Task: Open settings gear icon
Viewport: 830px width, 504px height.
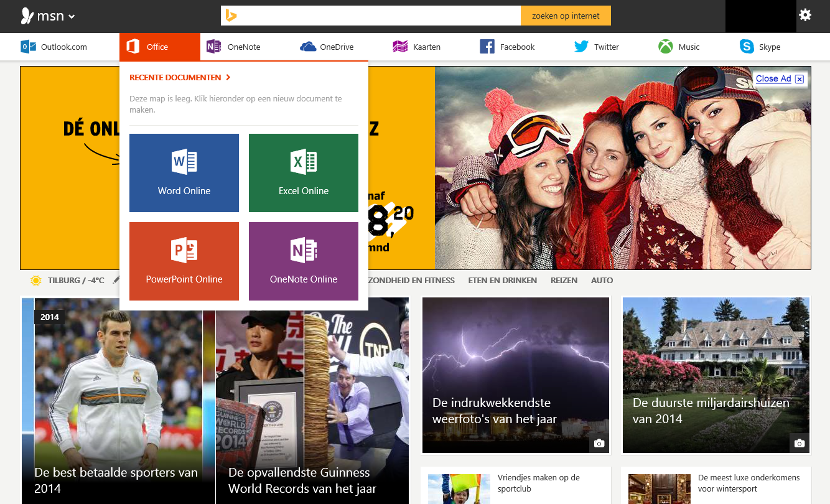Action: point(805,16)
